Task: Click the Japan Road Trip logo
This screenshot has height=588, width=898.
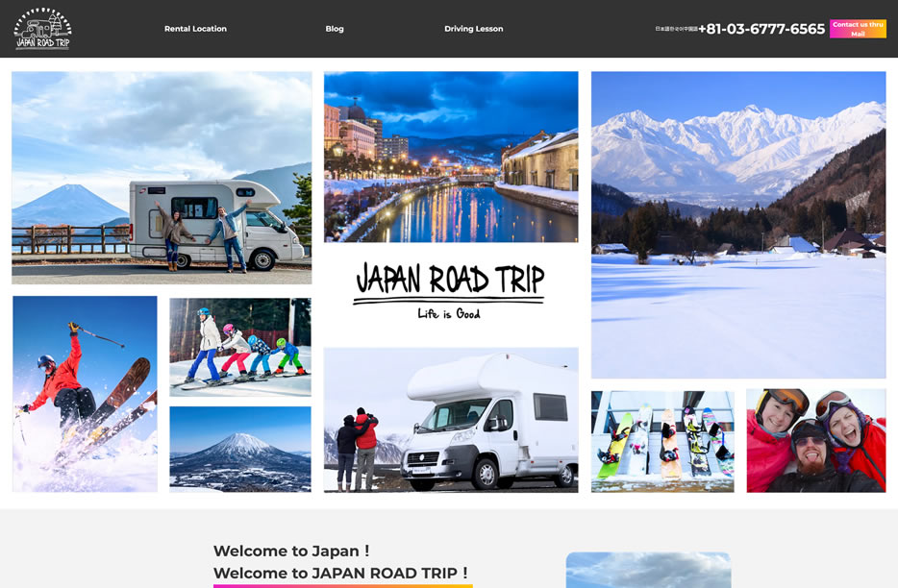Action: tap(42, 29)
